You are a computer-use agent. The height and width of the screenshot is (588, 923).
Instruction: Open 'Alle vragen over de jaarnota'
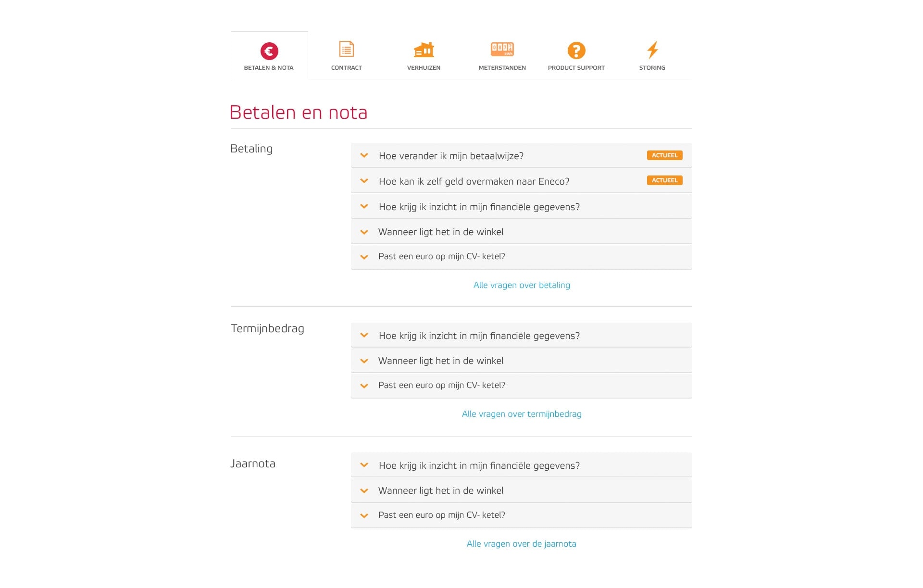point(521,543)
